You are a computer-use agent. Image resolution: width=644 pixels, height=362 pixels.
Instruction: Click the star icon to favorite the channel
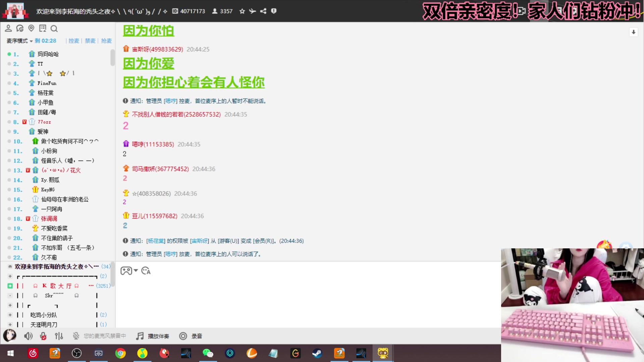242,11
